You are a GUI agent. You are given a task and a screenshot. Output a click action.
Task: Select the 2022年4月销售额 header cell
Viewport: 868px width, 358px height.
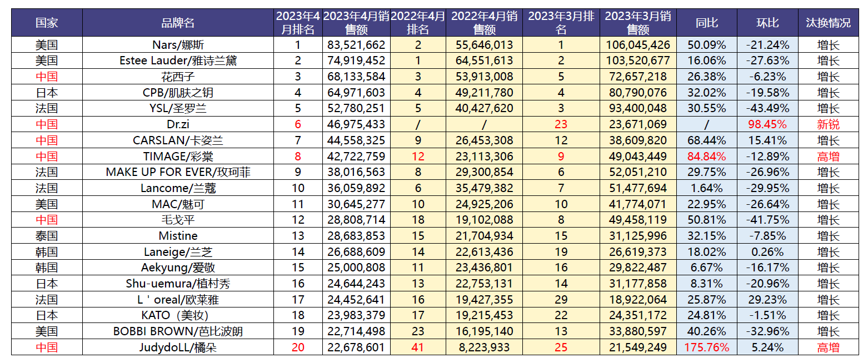484,23
